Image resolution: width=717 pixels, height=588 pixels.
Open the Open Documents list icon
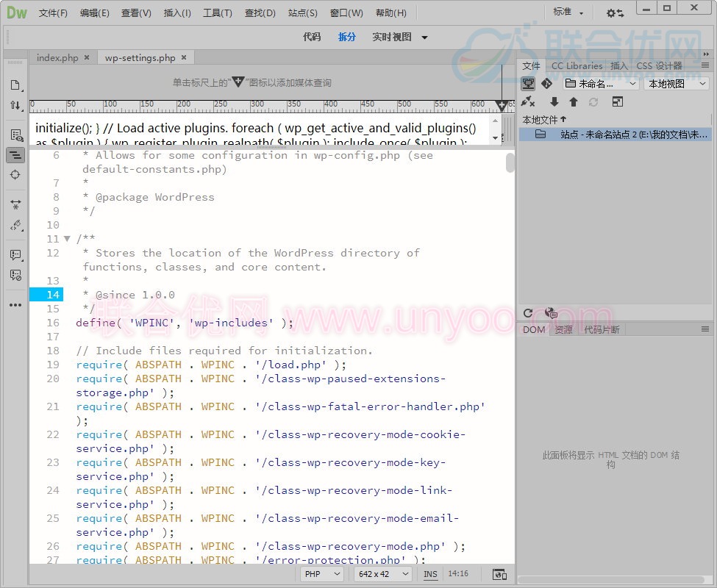[15, 85]
